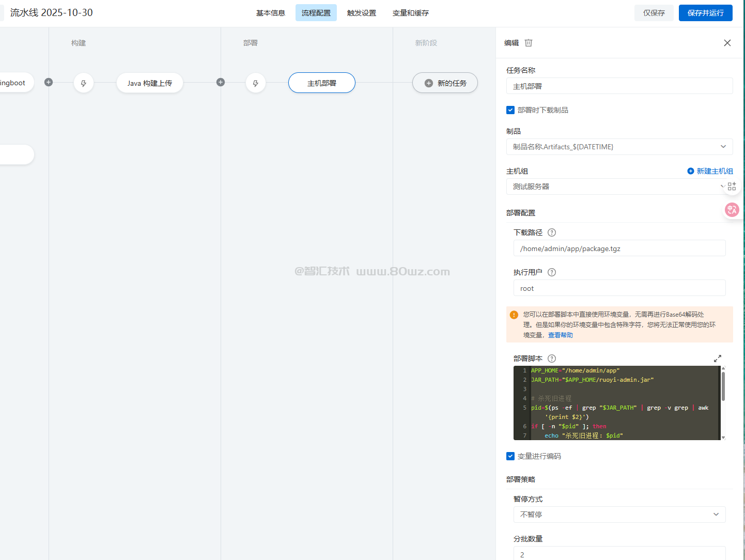
Task: Toggle 变量进行编码 checkbox
Action: tap(510, 456)
